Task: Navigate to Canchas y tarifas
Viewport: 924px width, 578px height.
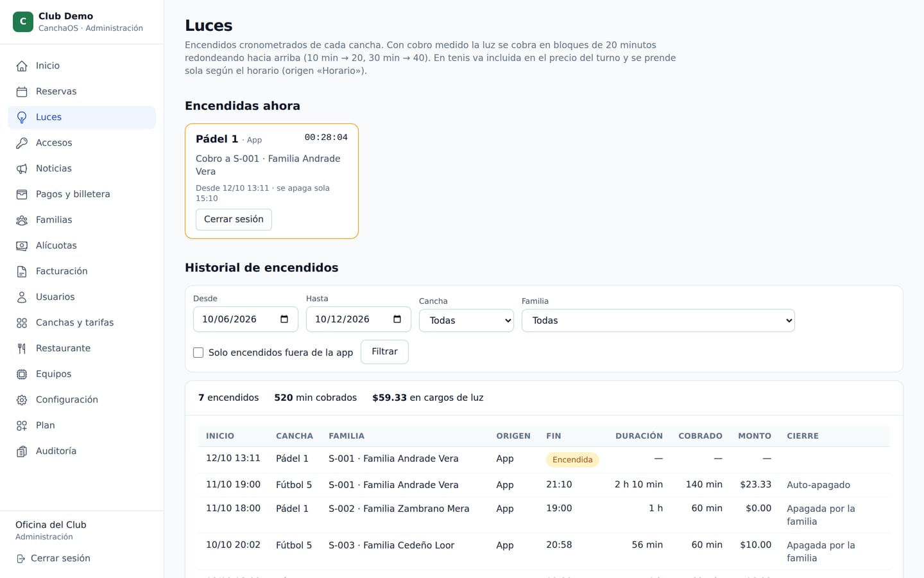Action: (x=81, y=322)
